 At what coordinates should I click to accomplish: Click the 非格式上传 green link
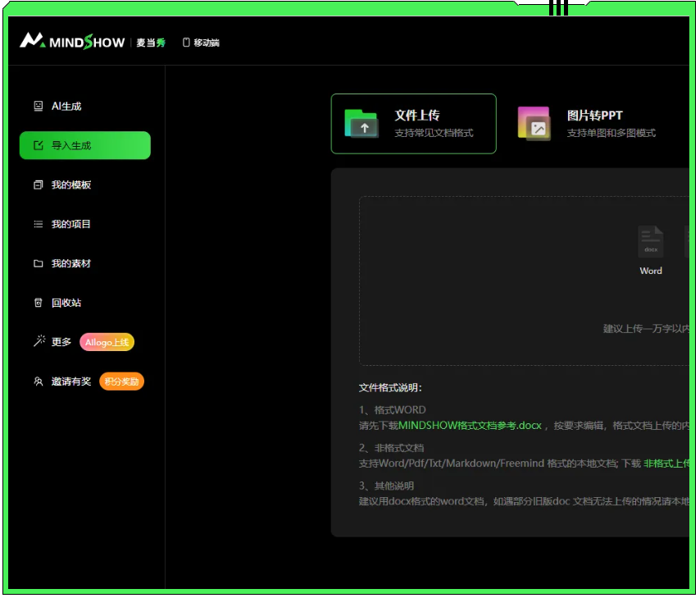[666, 463]
